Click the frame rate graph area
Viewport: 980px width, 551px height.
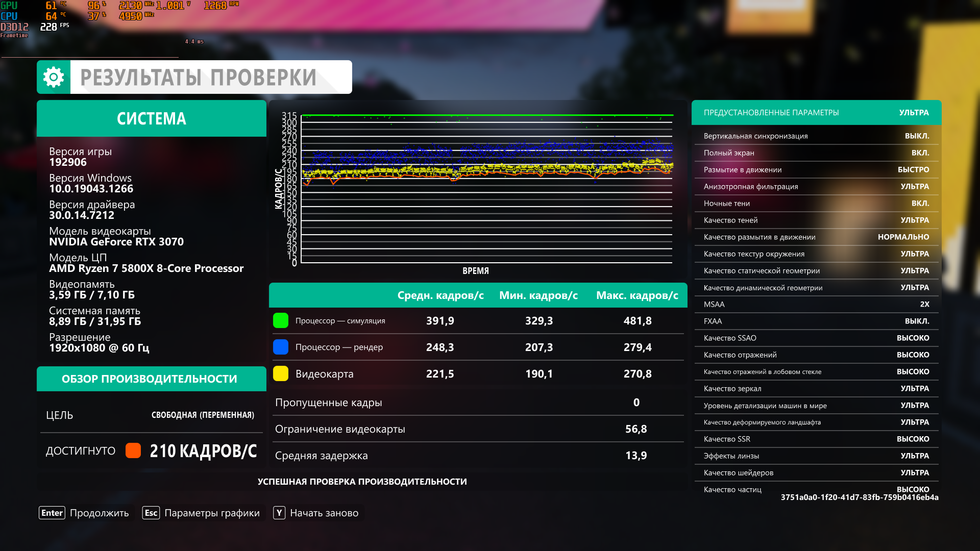pos(486,189)
